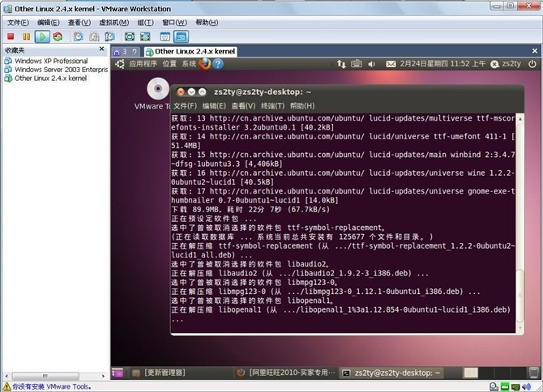This screenshot has width=543, height=392.
Task: Open the zs2ty user menu in top panel
Action: coord(506,64)
